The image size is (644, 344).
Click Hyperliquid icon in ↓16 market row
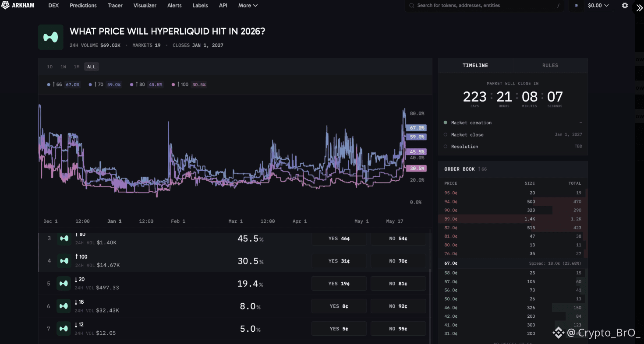(x=64, y=306)
